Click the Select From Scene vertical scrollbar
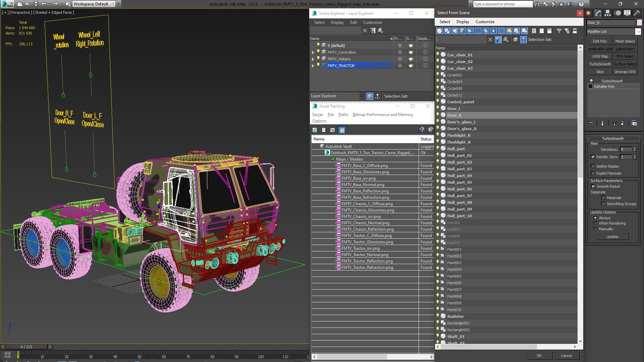Viewport: 644px width, 362px height. [x=581, y=114]
